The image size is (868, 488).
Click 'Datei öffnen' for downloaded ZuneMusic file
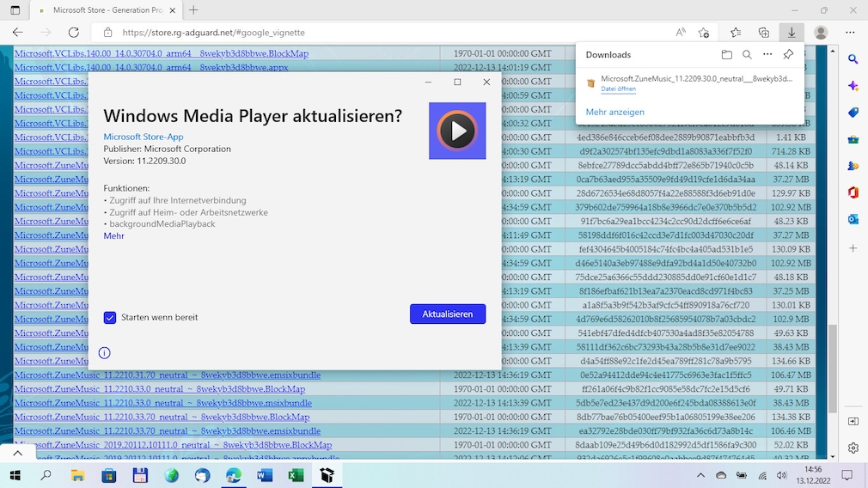[618, 89]
